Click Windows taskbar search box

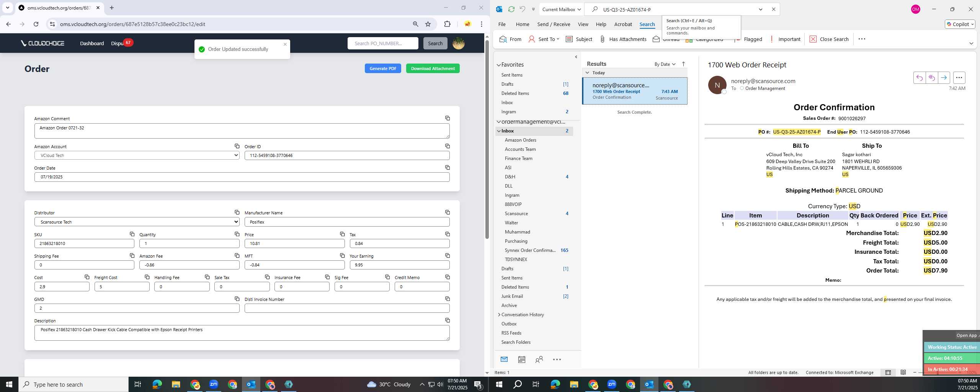[73, 384]
